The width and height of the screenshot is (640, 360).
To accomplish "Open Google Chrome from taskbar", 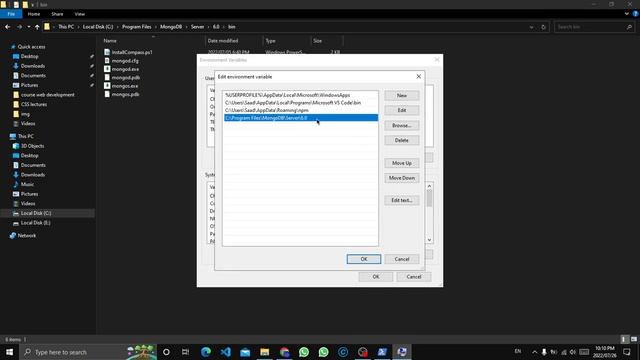I will click(x=284, y=352).
